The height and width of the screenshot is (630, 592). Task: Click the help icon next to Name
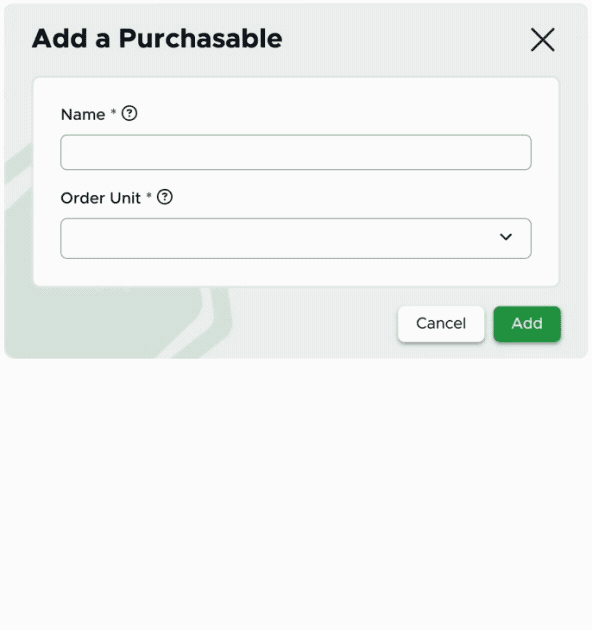129,113
